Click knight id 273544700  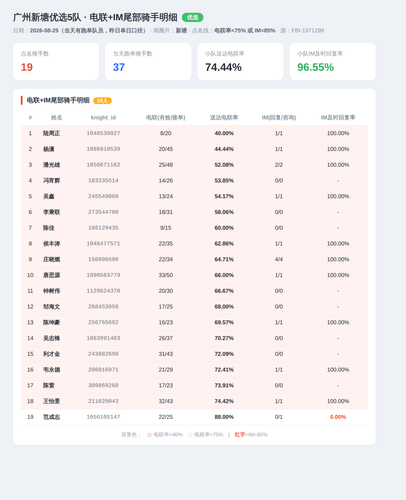[103, 212]
